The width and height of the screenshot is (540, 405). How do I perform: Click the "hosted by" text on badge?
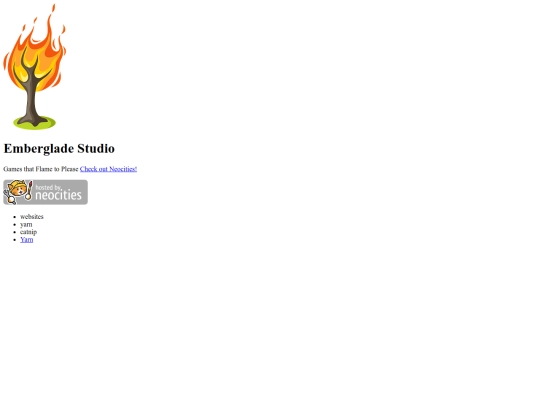point(48,187)
